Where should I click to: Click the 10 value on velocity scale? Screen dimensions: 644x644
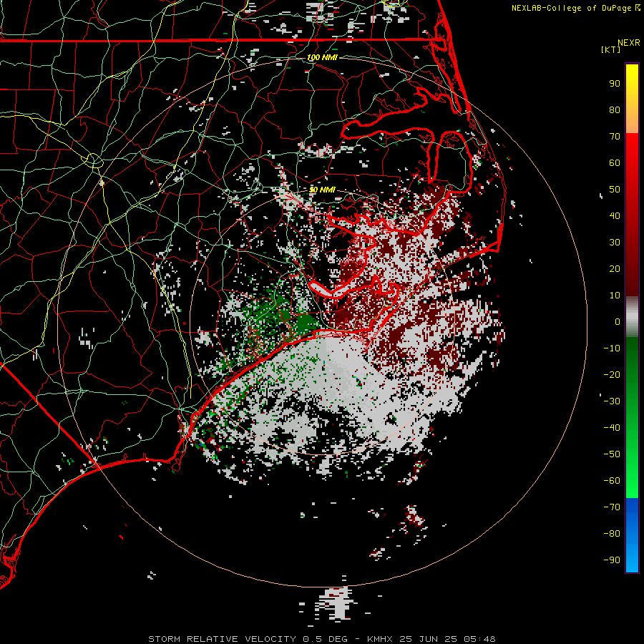pos(615,296)
